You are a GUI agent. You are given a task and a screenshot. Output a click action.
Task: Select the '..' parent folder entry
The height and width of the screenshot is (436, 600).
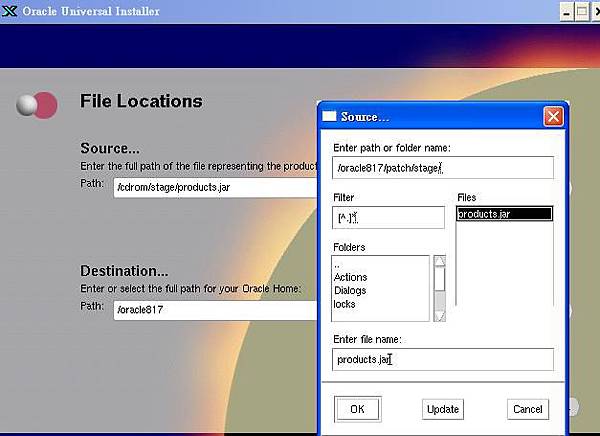click(380, 264)
